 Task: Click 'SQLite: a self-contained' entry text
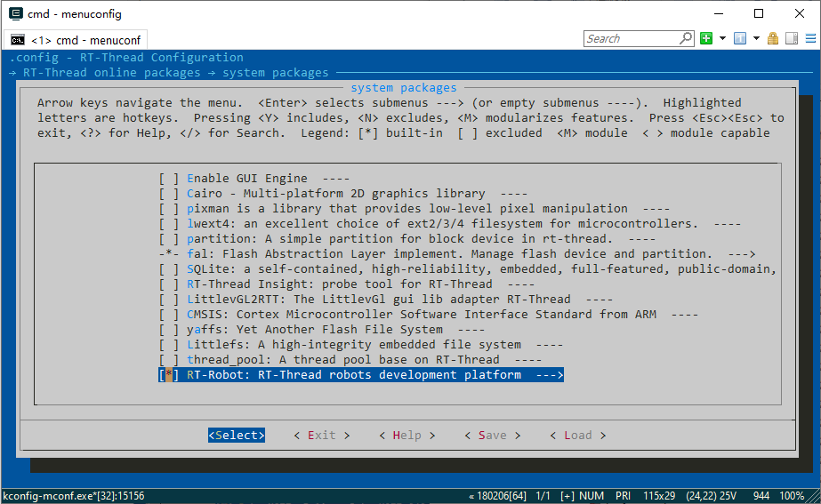tap(480, 269)
